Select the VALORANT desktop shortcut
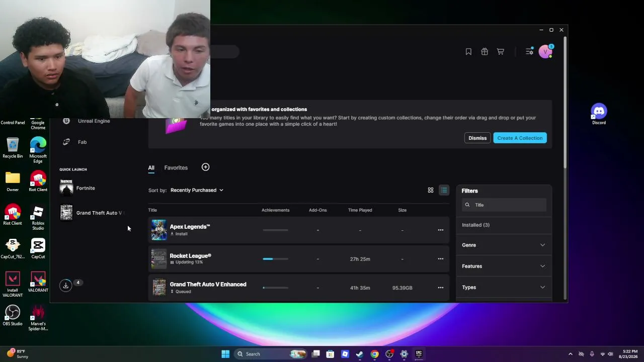Screen dimensions: 644x362 38,282
